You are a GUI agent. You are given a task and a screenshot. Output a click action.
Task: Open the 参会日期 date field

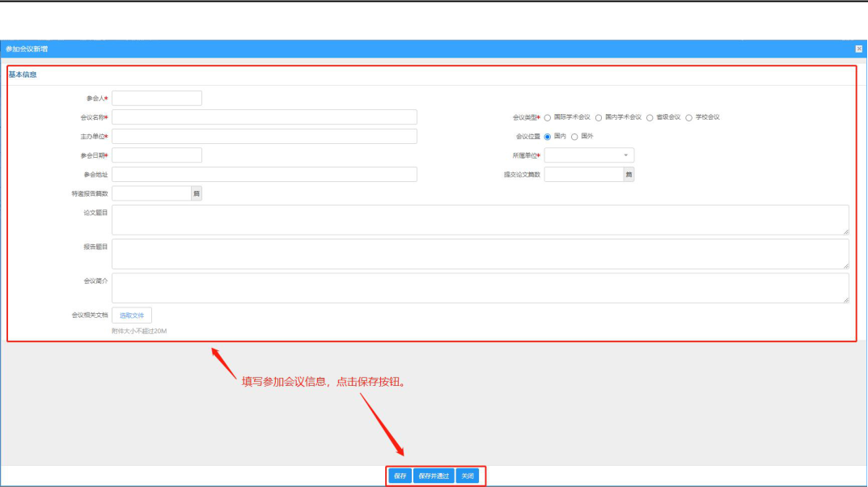pyautogui.click(x=157, y=155)
